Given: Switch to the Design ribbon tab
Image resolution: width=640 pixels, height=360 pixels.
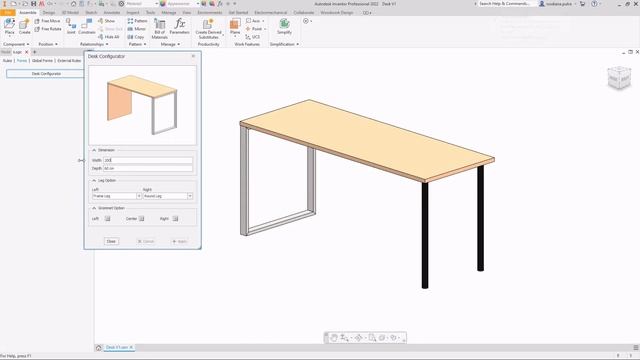Looking at the screenshot, I should 49,13.
